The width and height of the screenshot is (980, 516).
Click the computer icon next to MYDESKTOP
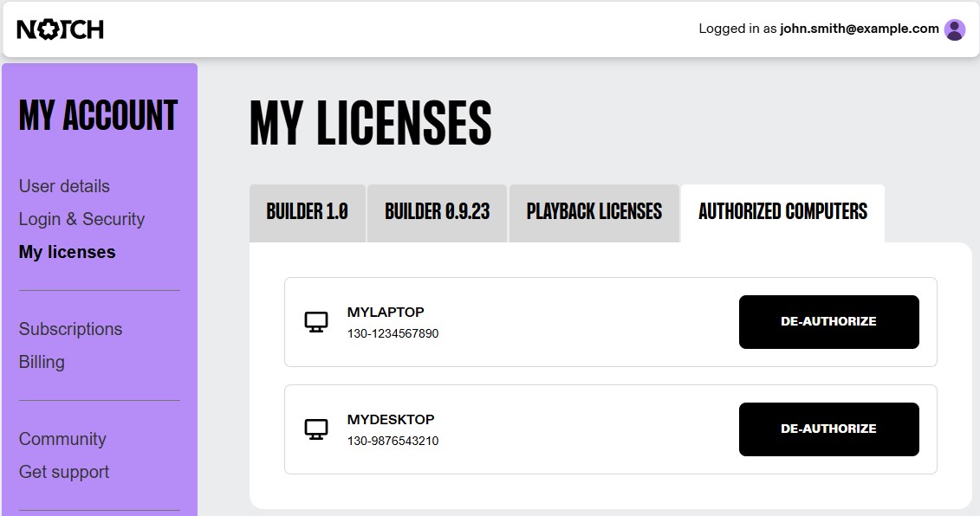(x=317, y=429)
